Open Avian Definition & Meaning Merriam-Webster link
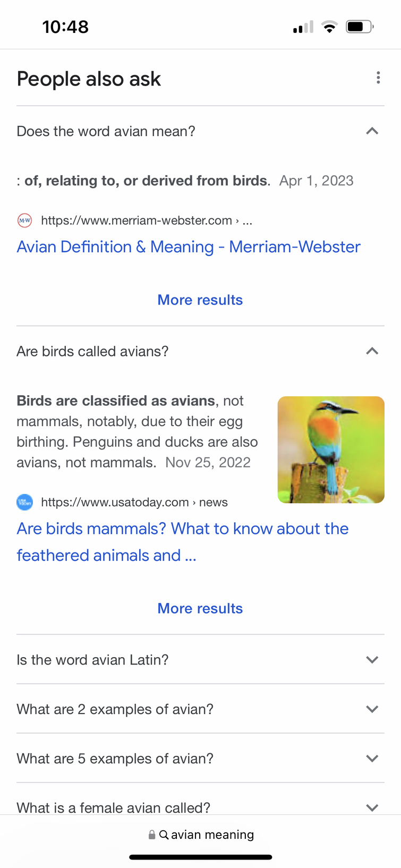Screen dimensions: 401x868 pyautogui.click(x=189, y=247)
